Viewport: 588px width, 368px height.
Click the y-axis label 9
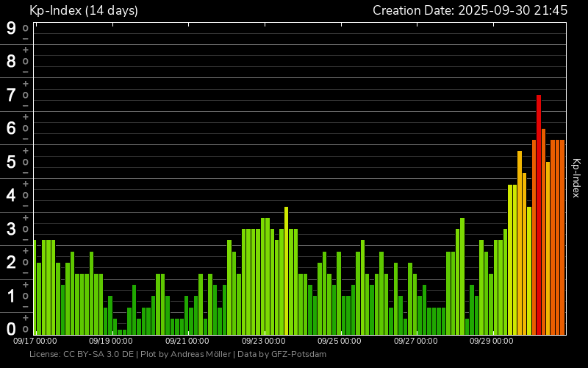click(11, 28)
